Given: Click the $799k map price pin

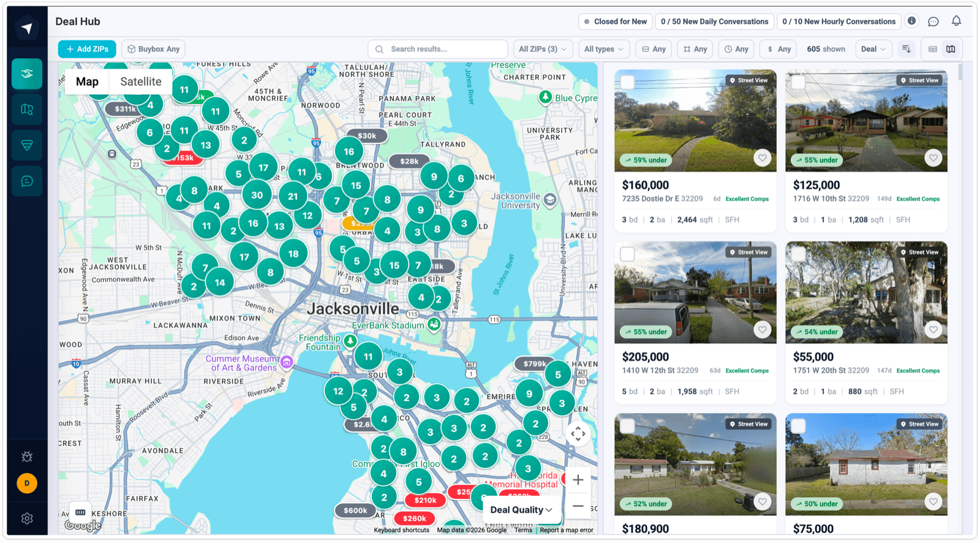Looking at the screenshot, I should (x=534, y=363).
